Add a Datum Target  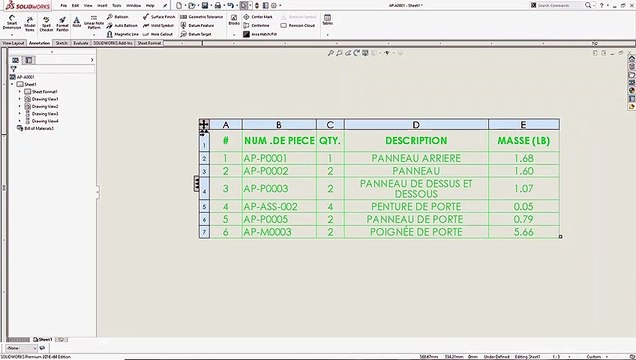pyautogui.click(x=196, y=34)
